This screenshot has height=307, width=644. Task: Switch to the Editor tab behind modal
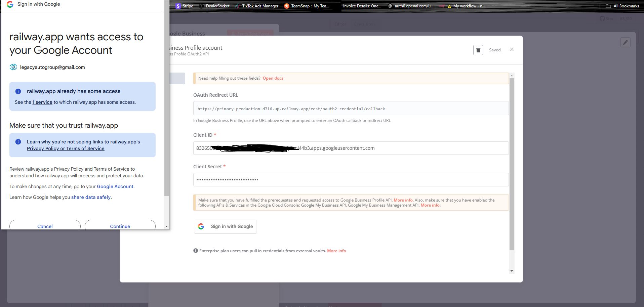[340, 24]
